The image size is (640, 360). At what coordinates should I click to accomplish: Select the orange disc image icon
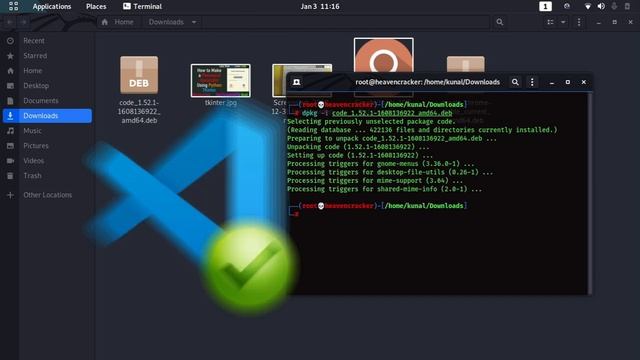pyautogui.click(x=383, y=56)
